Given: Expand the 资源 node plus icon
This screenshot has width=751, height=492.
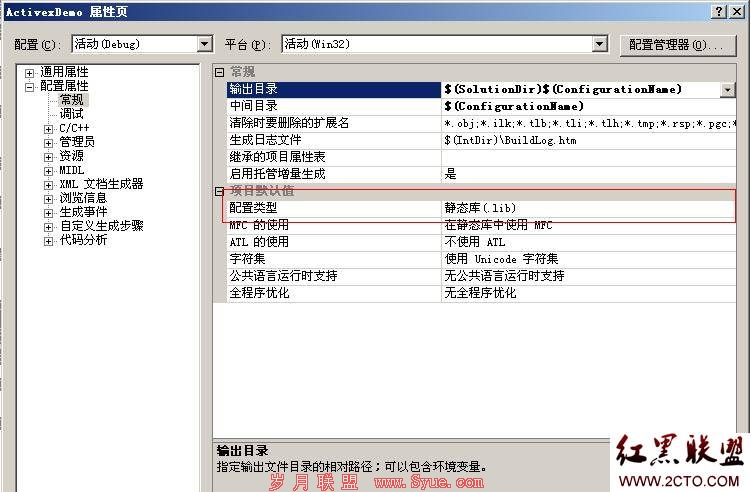Looking at the screenshot, I should [48, 157].
